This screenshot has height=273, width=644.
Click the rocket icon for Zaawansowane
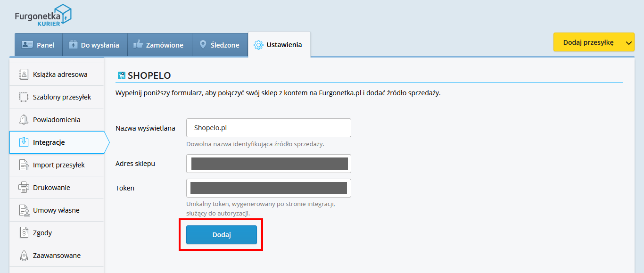24,255
